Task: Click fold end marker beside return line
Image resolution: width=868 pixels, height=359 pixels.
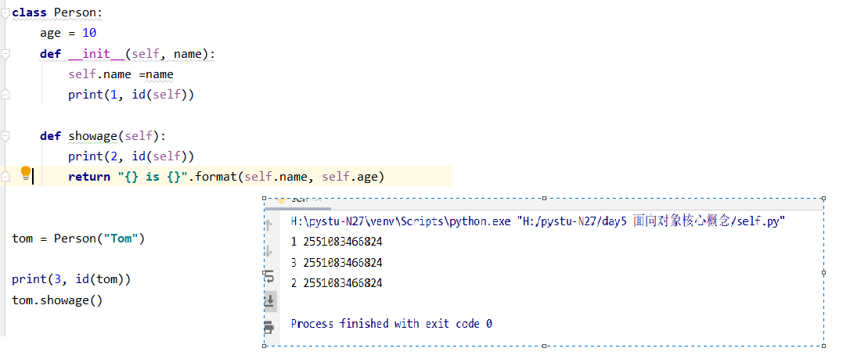Action: click(x=5, y=177)
